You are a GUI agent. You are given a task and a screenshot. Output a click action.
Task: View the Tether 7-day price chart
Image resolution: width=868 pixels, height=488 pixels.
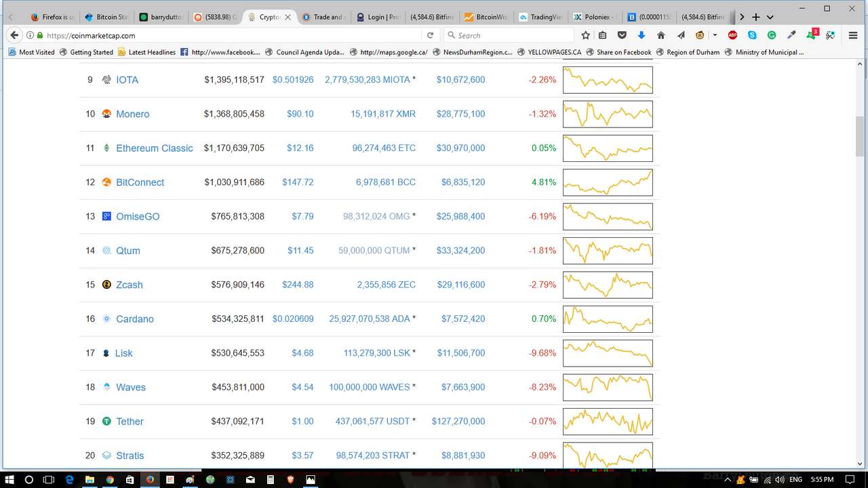tap(608, 422)
